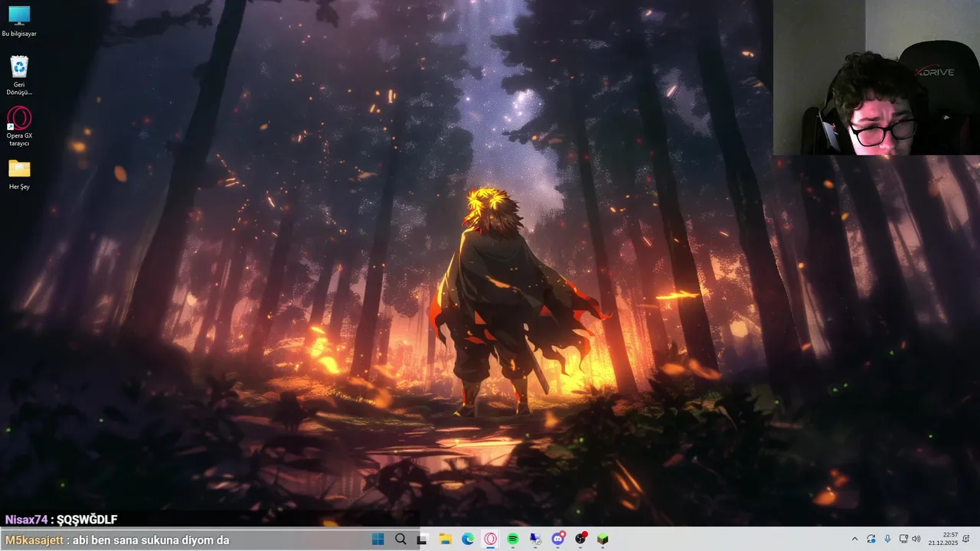980x551 pixels.
Task: Open the Minecraft grass block taskbar icon
Action: tap(603, 539)
